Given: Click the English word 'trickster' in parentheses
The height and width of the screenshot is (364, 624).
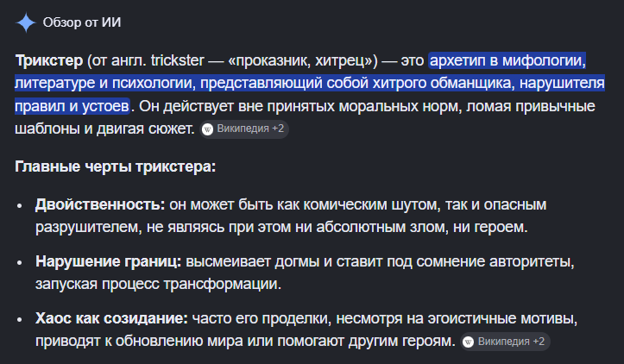Looking at the screenshot, I should click(178, 60).
